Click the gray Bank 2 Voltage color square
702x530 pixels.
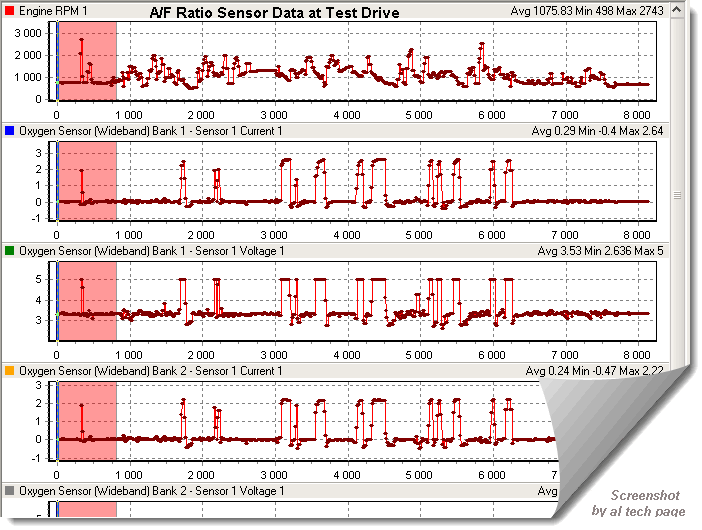point(9,491)
